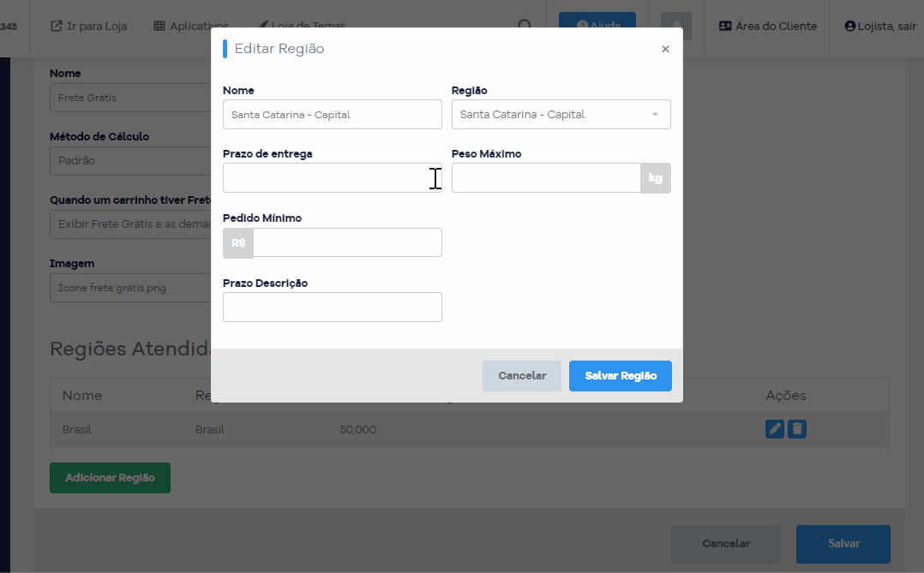Click the Prazo Descrição field

tap(333, 307)
